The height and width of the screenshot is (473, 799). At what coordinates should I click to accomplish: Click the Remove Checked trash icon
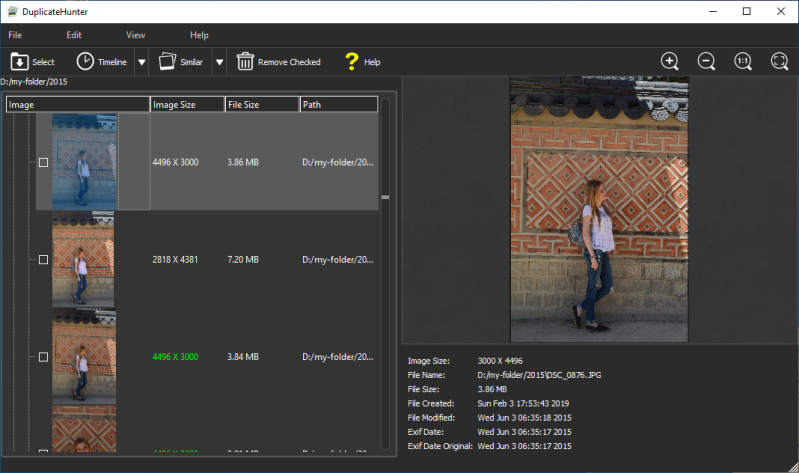(x=245, y=62)
